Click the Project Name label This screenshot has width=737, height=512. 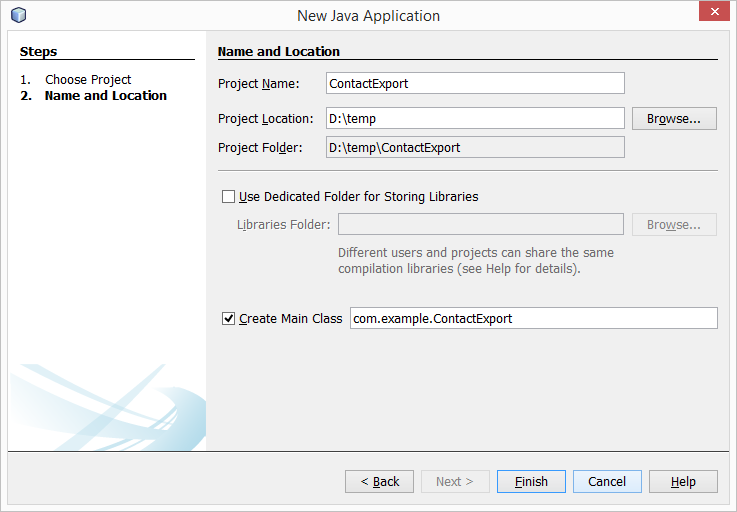pyautogui.click(x=259, y=84)
